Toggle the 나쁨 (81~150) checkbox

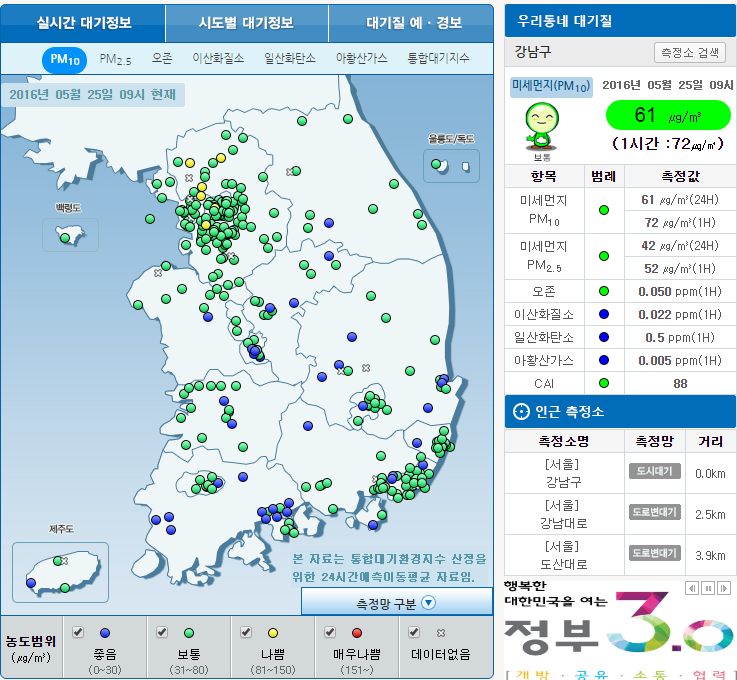246,632
